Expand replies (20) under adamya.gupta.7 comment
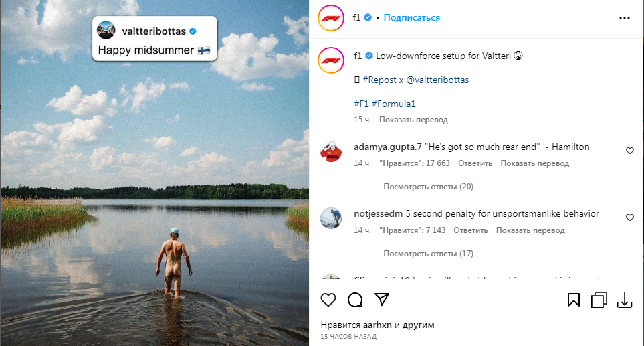 (x=428, y=187)
